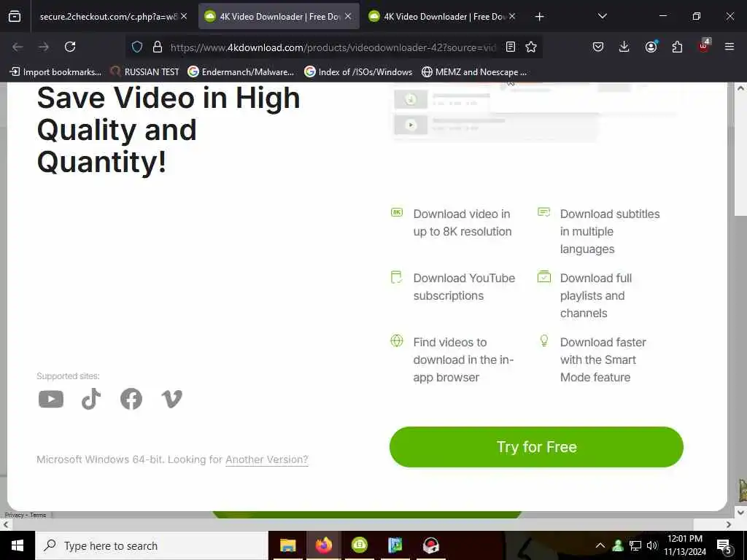Toggle reader view icon

click(510, 47)
